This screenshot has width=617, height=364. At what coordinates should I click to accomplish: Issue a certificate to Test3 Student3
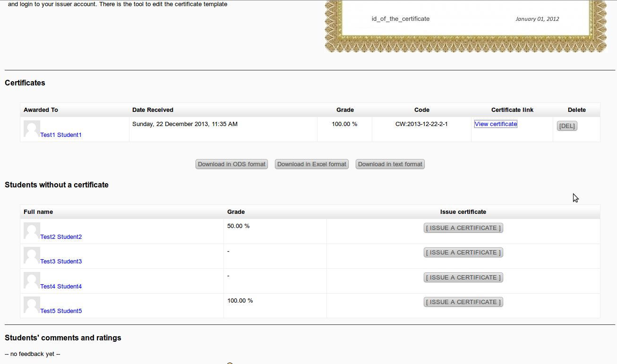coord(463,253)
